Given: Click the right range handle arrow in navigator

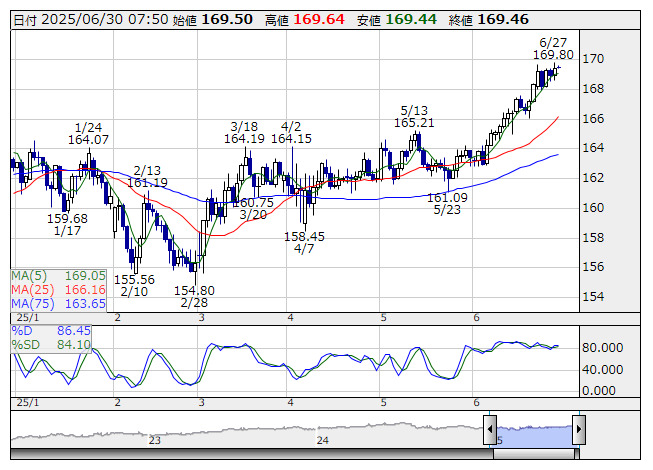Looking at the screenshot, I should tap(578, 431).
